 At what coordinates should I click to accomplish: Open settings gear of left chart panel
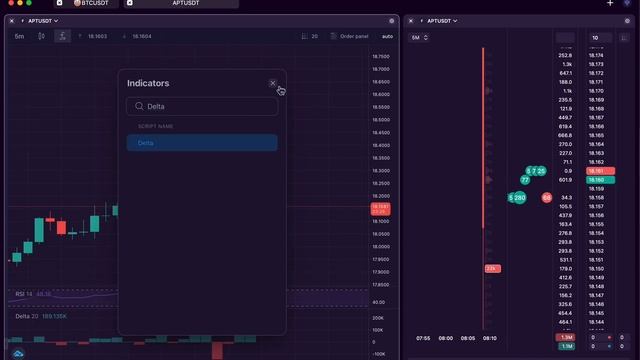(x=391, y=21)
